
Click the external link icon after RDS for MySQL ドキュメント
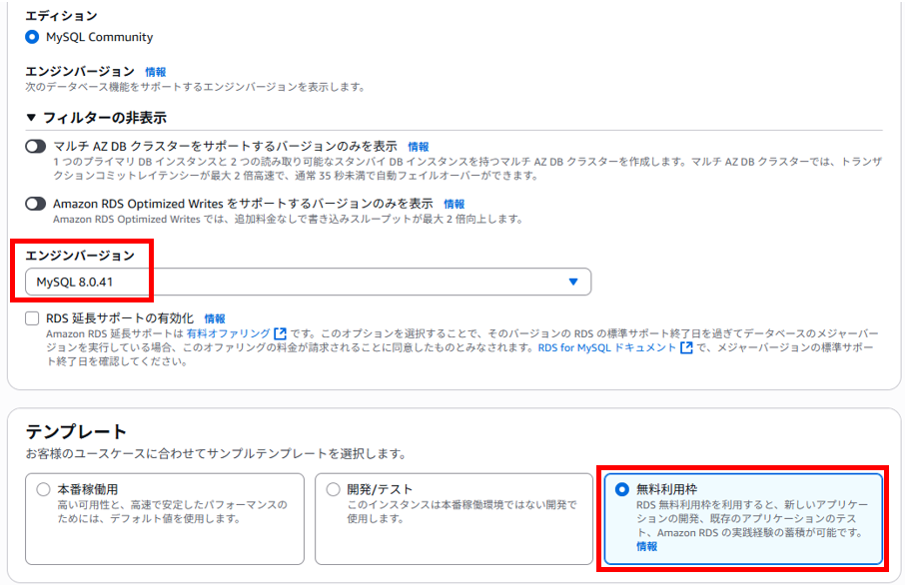(686, 347)
